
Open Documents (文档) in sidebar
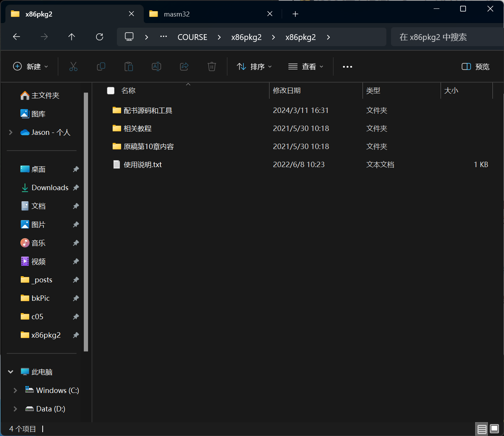pyautogui.click(x=38, y=206)
